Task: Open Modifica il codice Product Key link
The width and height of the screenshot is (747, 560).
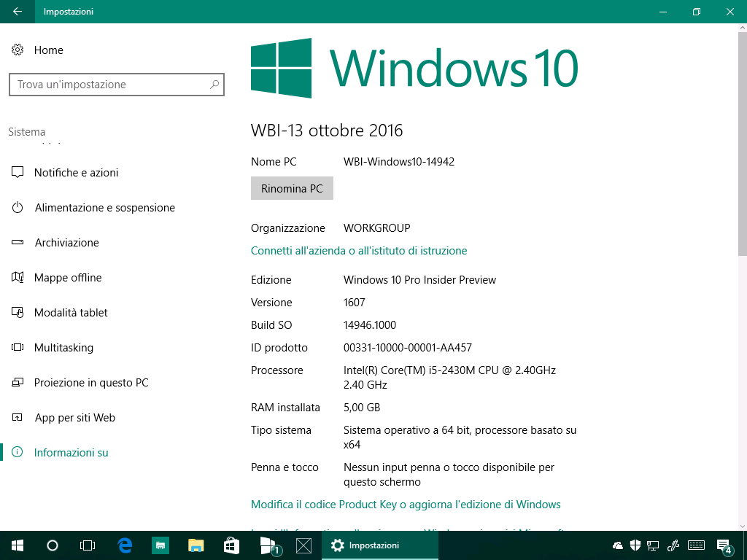Action: [406, 505]
